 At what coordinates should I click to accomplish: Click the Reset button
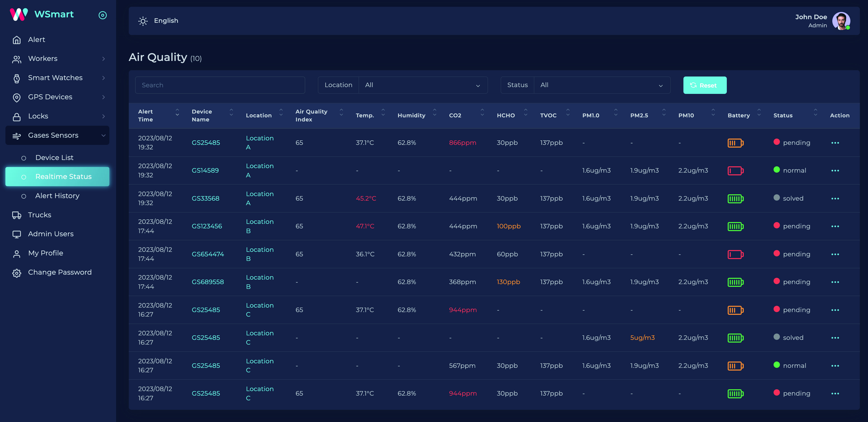pyautogui.click(x=705, y=86)
